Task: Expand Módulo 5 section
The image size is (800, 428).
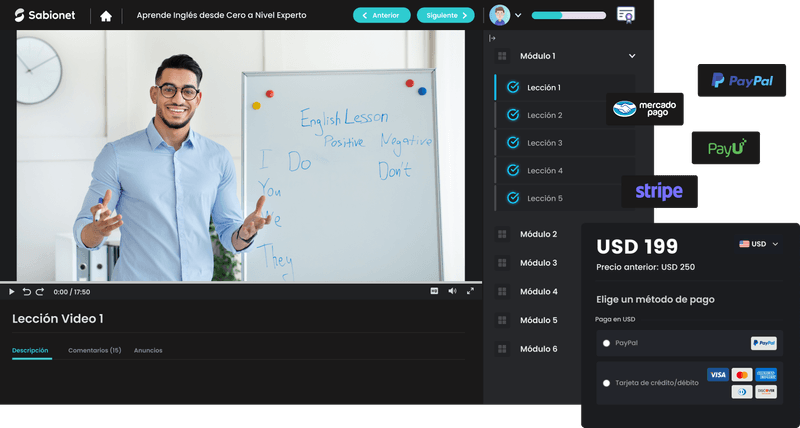Action: pos(538,320)
